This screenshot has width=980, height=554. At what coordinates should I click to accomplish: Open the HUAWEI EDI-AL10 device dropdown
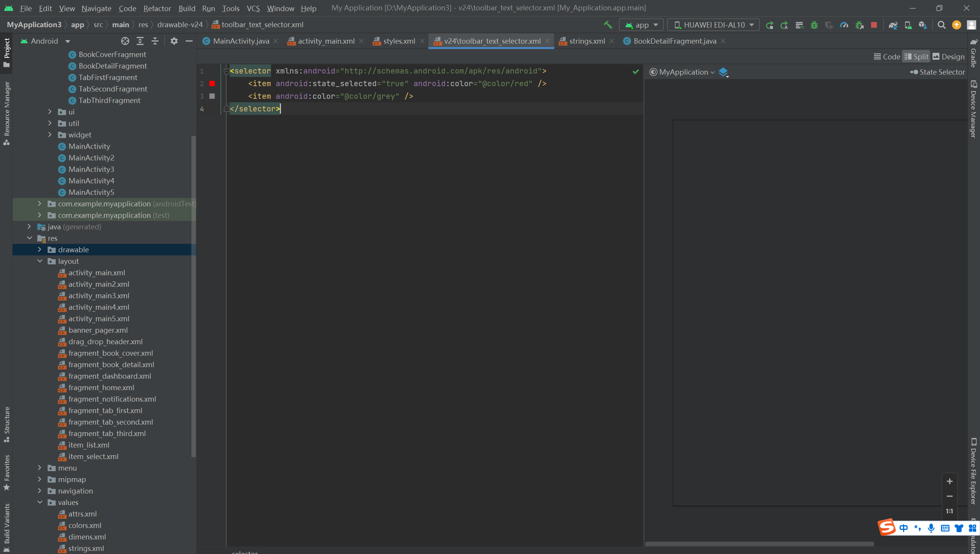[714, 25]
